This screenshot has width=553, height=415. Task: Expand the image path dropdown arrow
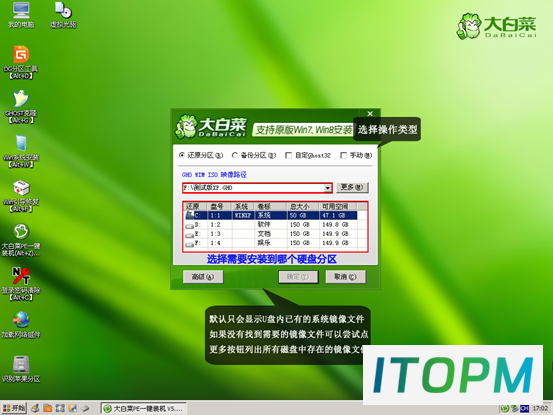(x=328, y=188)
